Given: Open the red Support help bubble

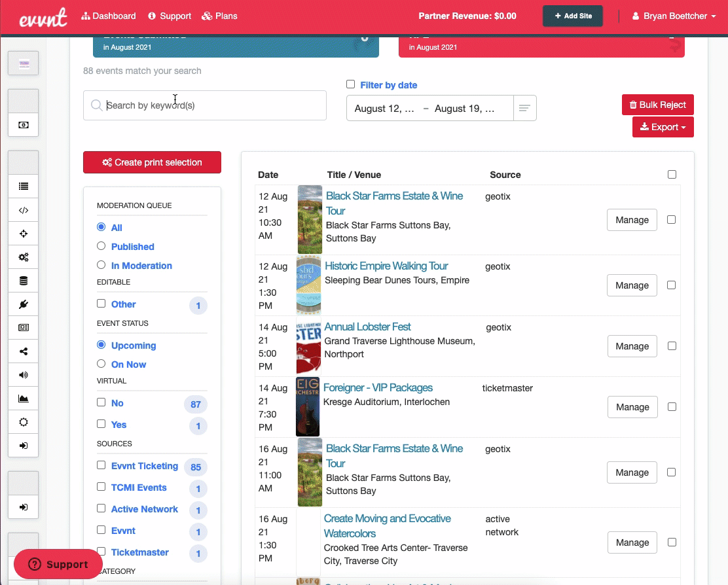Looking at the screenshot, I should coord(58,564).
